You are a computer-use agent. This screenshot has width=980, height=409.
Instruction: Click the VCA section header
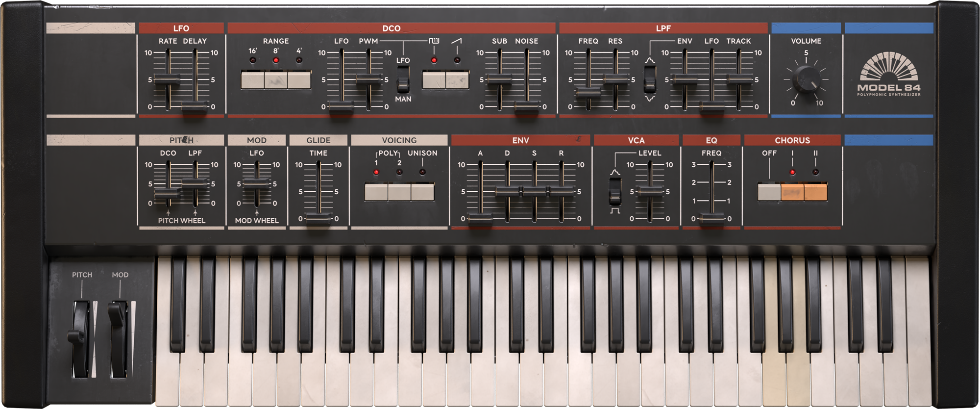tap(637, 140)
